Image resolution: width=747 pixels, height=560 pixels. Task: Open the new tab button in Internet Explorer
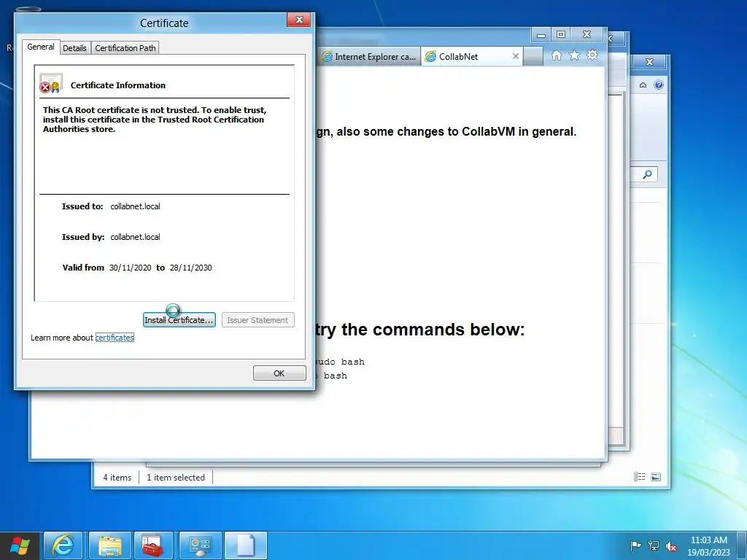pyautogui.click(x=533, y=56)
